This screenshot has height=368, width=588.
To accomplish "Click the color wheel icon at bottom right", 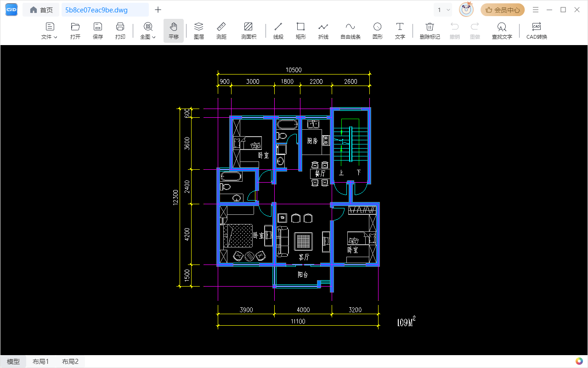I will 578,361.
